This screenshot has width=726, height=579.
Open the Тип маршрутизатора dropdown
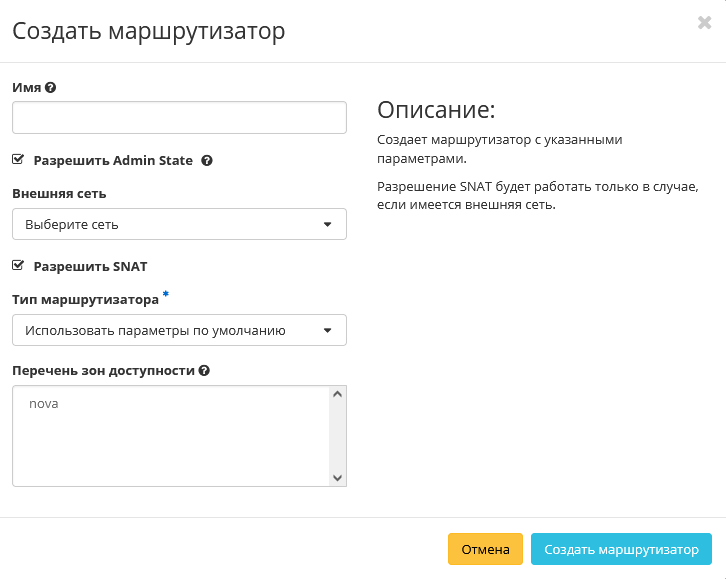tap(179, 330)
